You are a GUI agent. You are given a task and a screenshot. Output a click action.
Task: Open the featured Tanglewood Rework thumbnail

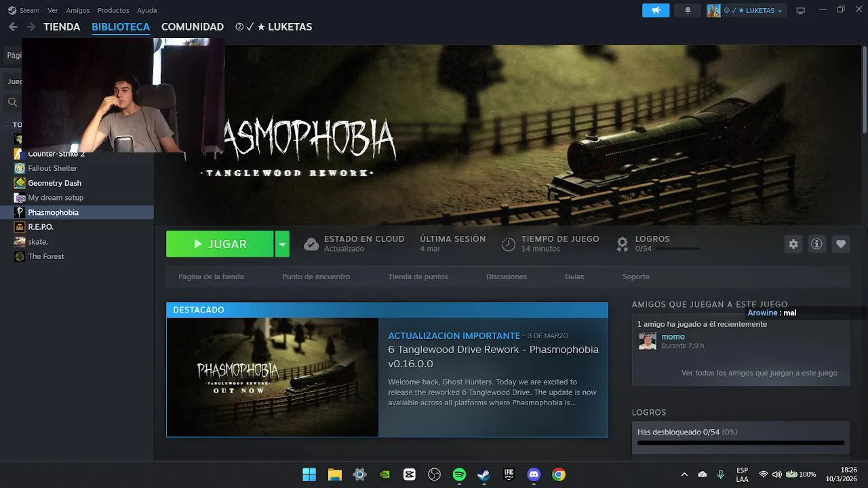coord(273,378)
